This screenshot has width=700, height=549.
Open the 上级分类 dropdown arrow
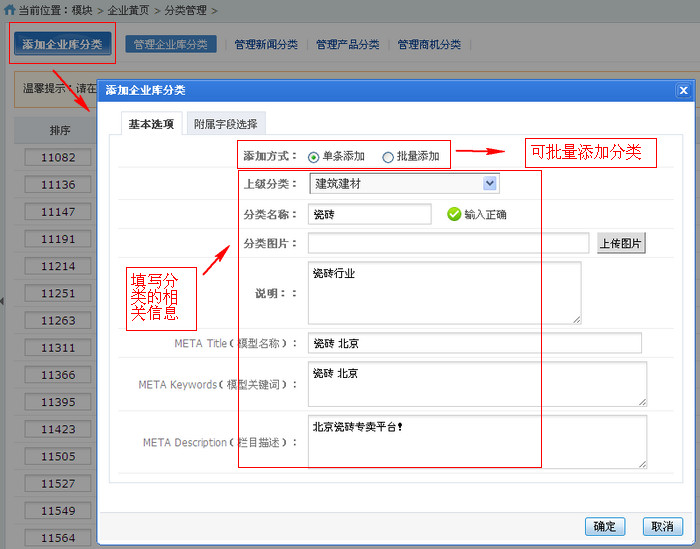click(490, 183)
